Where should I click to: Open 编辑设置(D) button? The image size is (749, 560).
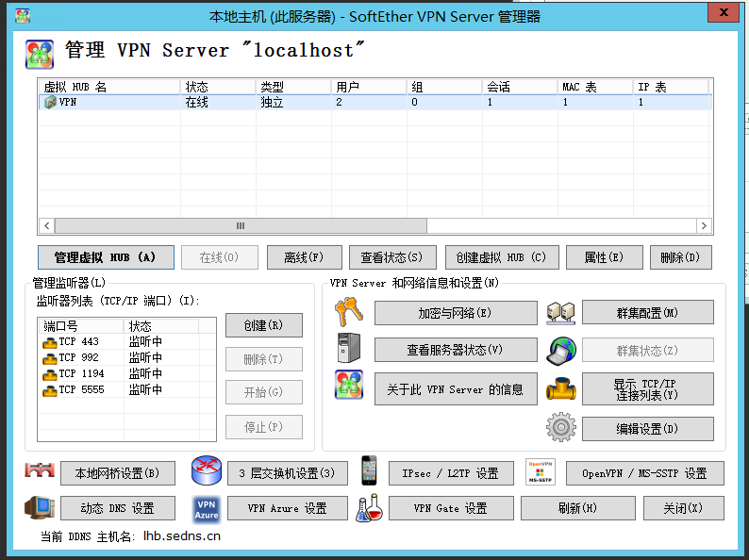[x=648, y=429]
